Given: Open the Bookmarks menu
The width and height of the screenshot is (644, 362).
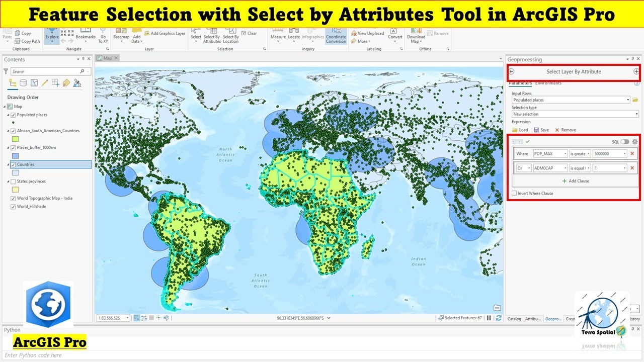Looking at the screenshot, I should (86, 35).
